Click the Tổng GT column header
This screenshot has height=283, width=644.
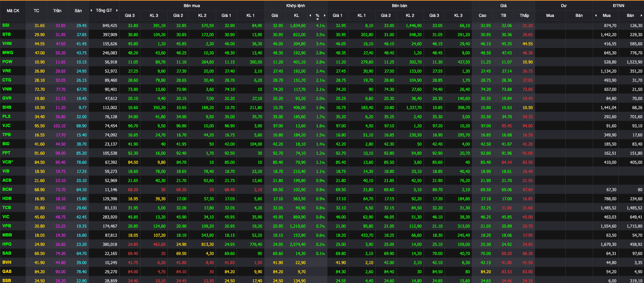104,10
